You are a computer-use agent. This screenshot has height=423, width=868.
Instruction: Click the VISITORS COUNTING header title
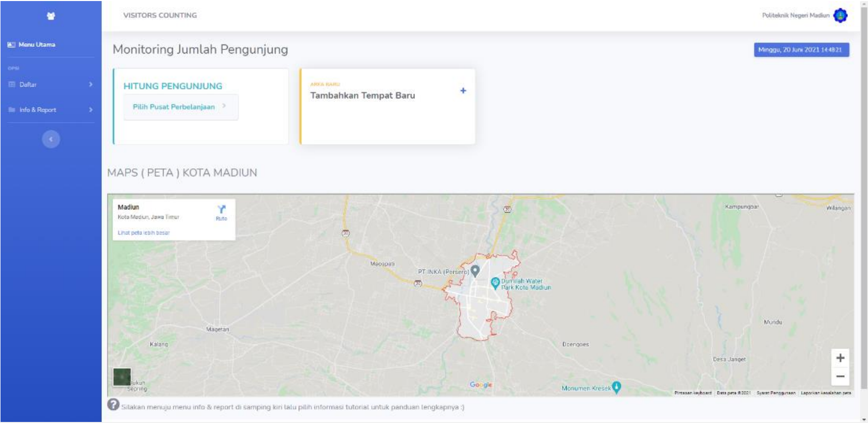coord(160,15)
